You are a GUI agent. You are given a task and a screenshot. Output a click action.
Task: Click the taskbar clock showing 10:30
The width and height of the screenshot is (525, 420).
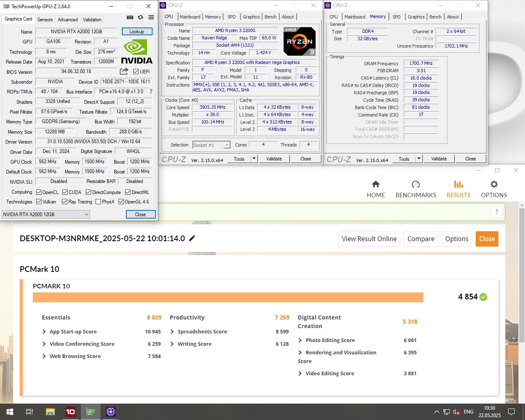[x=489, y=412]
